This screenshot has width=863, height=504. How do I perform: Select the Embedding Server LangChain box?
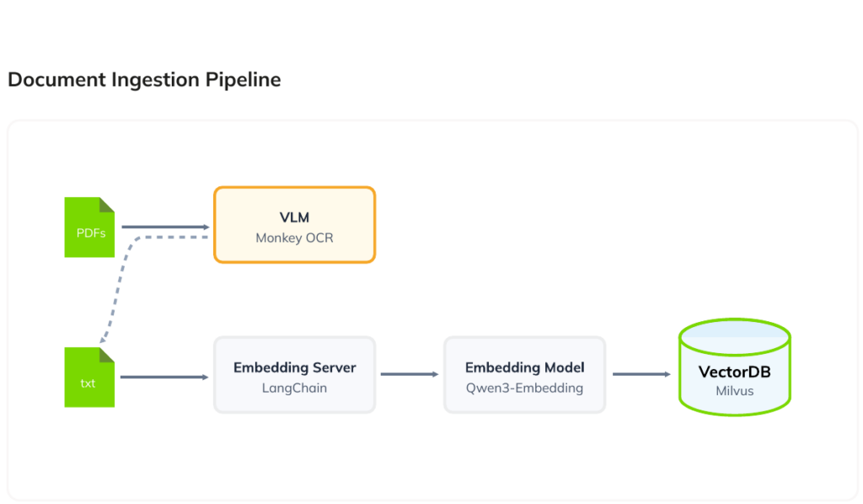(x=294, y=375)
